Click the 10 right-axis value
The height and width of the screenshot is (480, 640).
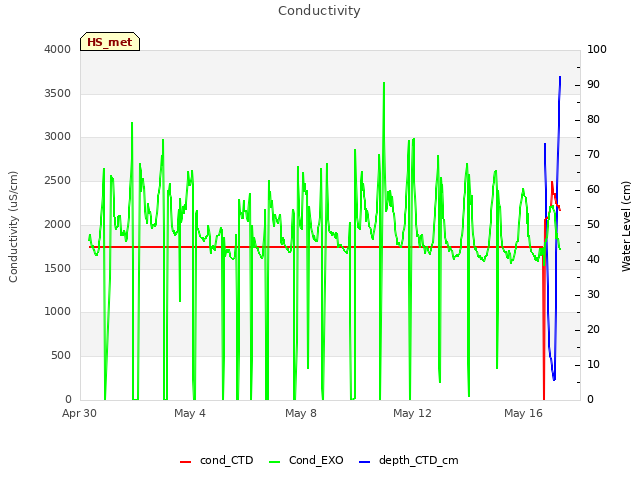[593, 364]
